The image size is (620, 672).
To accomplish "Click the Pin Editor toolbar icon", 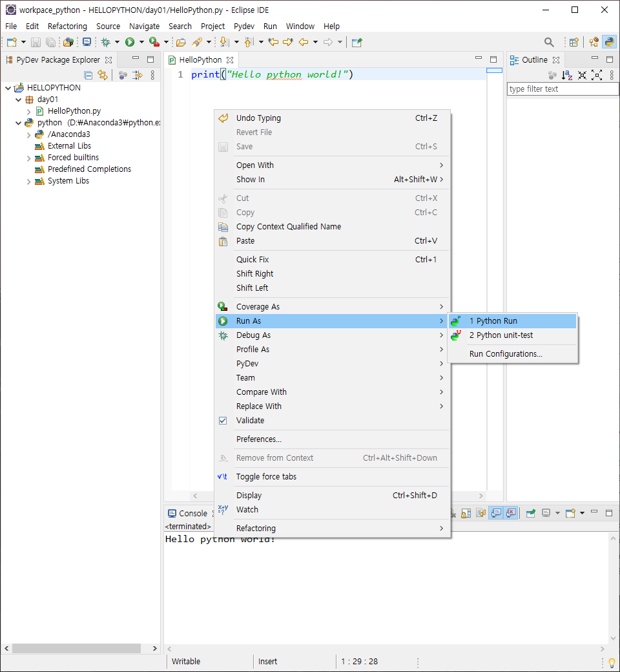I will pos(357,42).
